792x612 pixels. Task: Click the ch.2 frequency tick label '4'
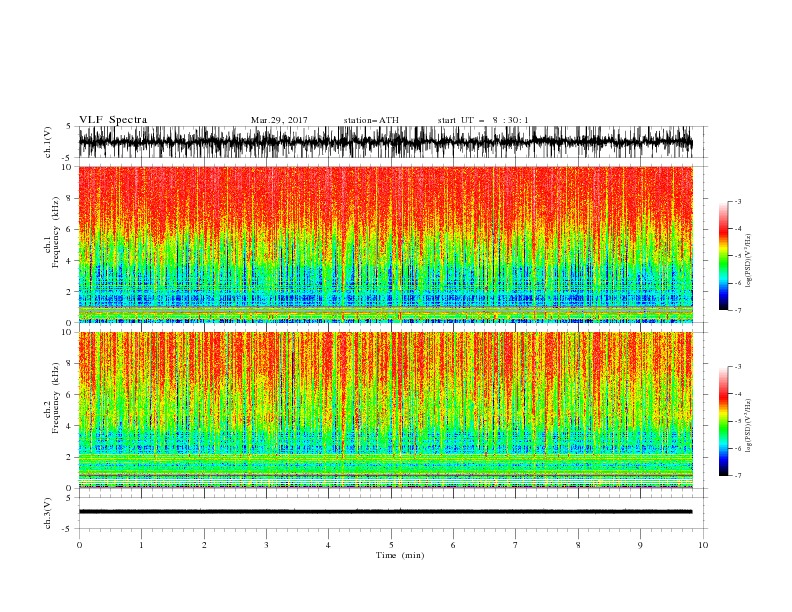[x=69, y=427]
